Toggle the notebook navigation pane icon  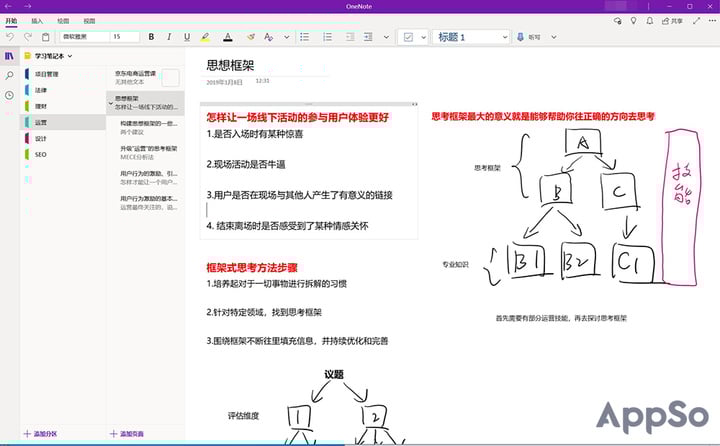coord(9,56)
